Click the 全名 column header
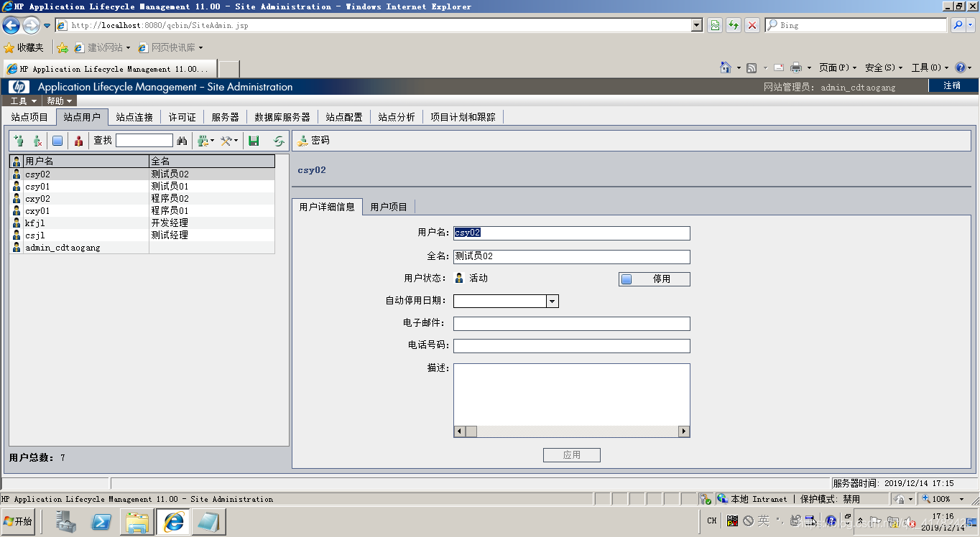980x537 pixels. point(212,162)
